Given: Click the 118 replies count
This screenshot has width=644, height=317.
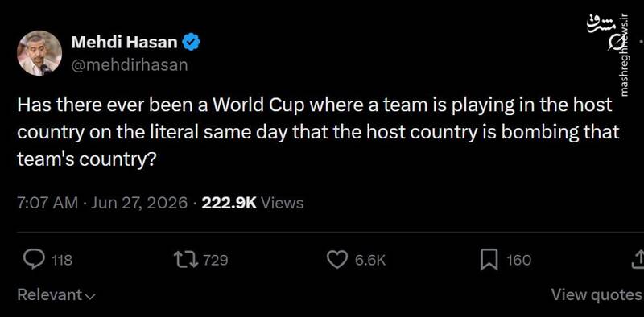Looking at the screenshot, I should [62, 261].
